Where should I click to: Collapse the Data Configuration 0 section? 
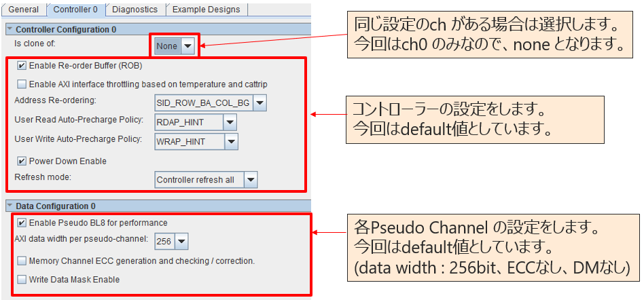click(10, 206)
